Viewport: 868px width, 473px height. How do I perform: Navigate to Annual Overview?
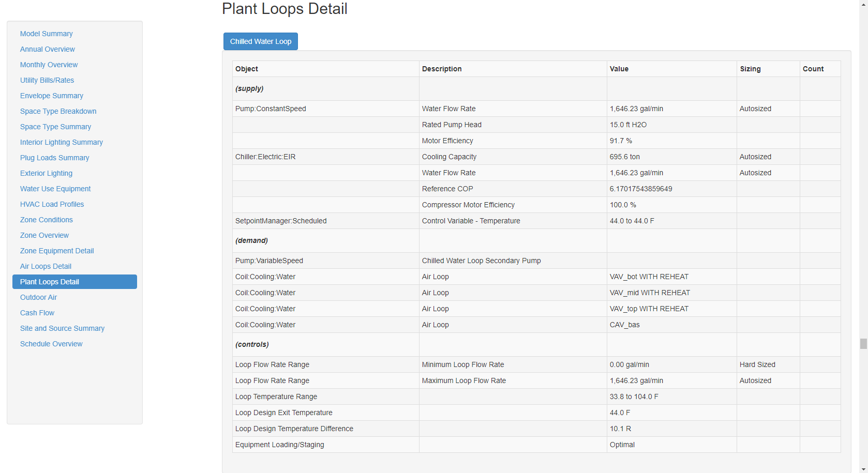coord(48,49)
